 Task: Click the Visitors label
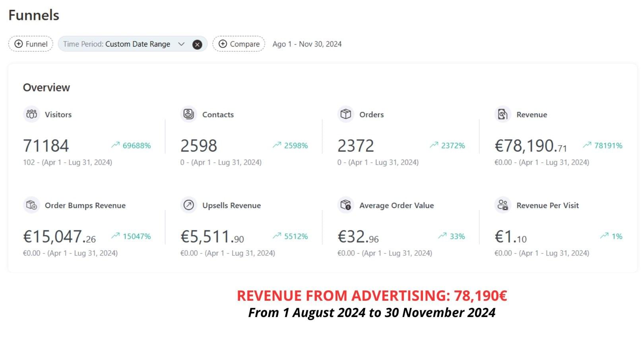coord(58,115)
